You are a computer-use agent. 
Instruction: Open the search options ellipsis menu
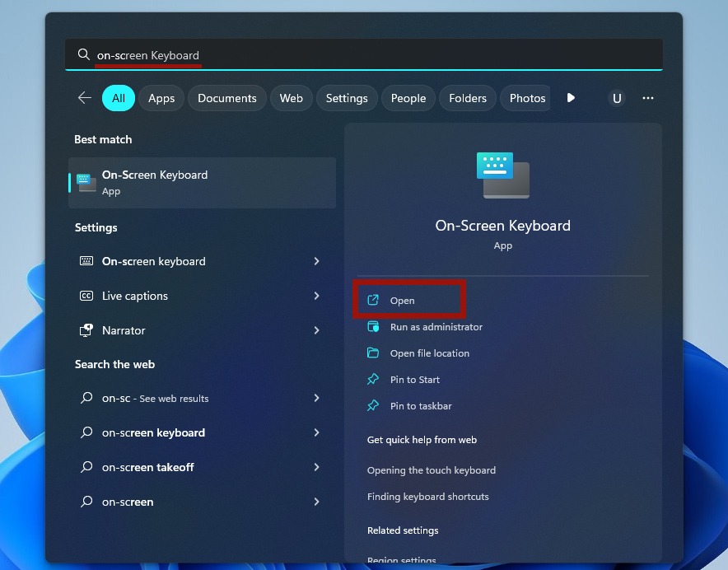[x=648, y=97]
